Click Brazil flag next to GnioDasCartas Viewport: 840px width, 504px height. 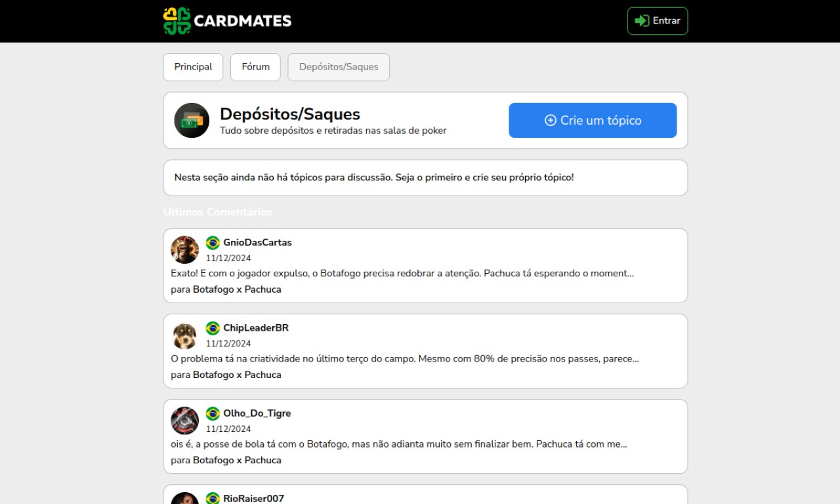[213, 243]
